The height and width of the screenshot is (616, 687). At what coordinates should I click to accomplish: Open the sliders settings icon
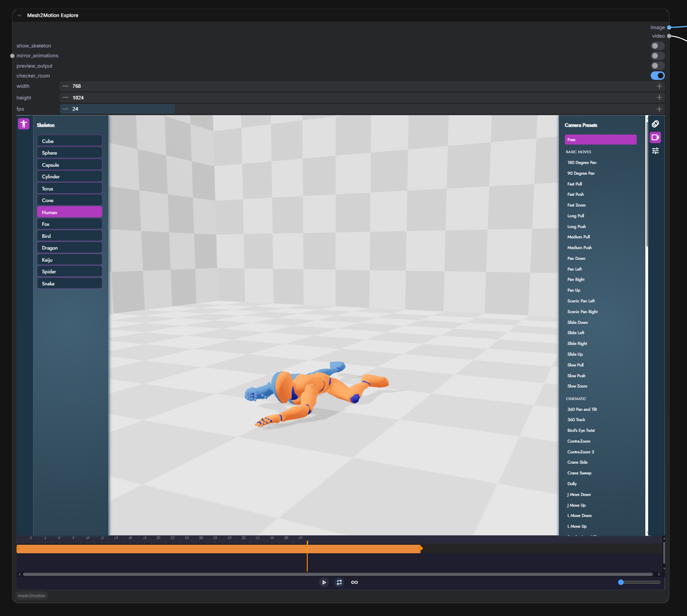[655, 151]
